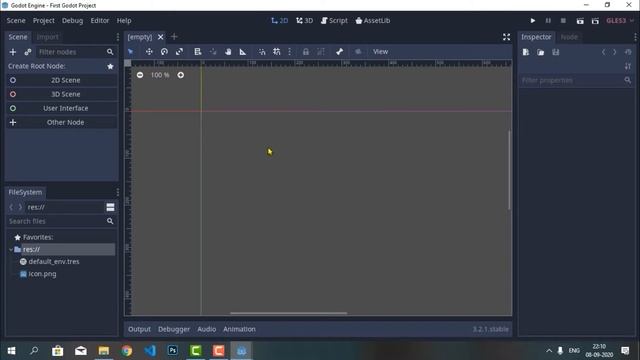The image size is (640, 360).
Task: Click the pivot tool in canvas toolbar
Action: pyautogui.click(x=213, y=52)
